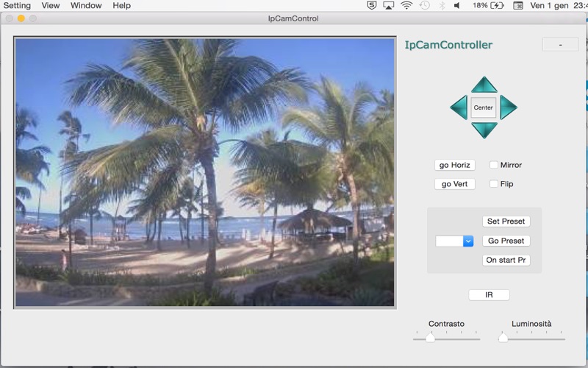Click the volume speaker icon
The width and height of the screenshot is (588, 368).
pos(457,5)
